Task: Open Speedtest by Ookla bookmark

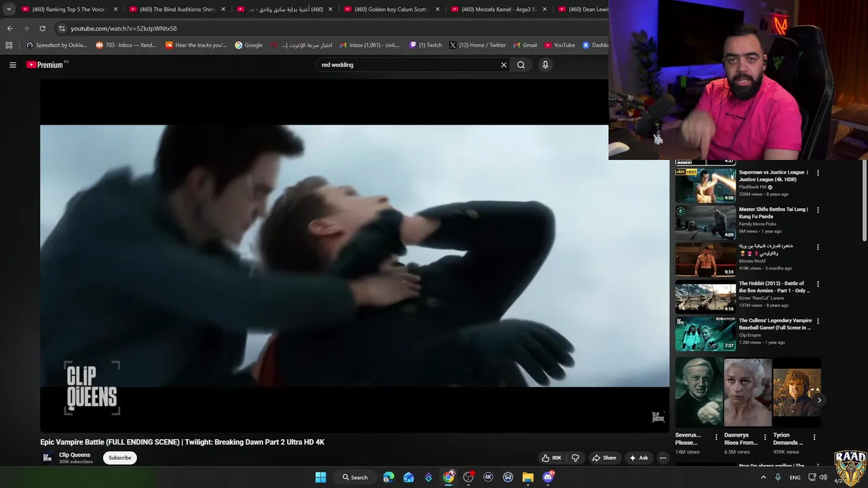Action: click(x=56, y=45)
